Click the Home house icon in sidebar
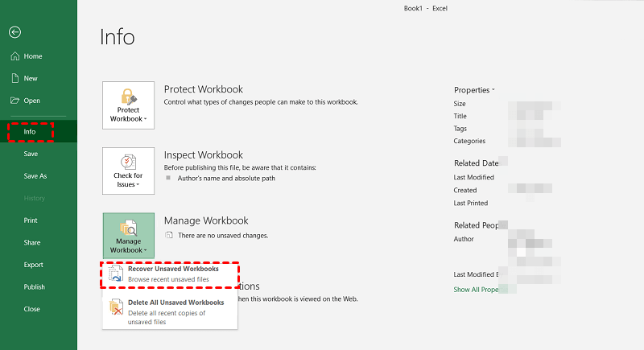644x350 pixels. 14,56
